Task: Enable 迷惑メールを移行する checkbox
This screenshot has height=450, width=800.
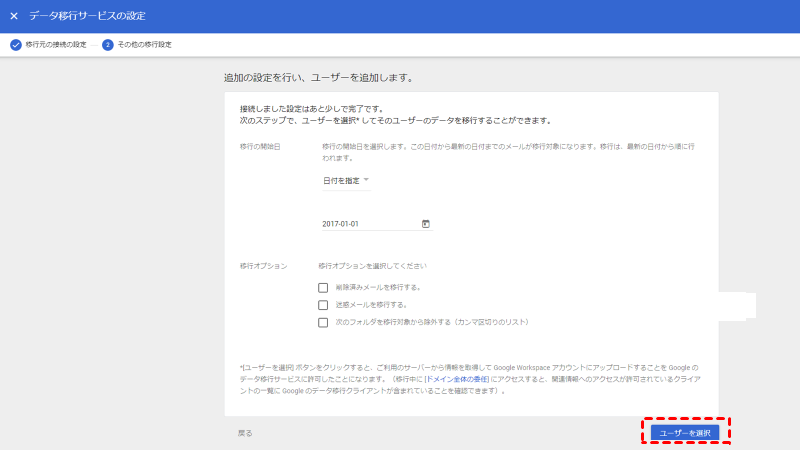Action: [323, 305]
